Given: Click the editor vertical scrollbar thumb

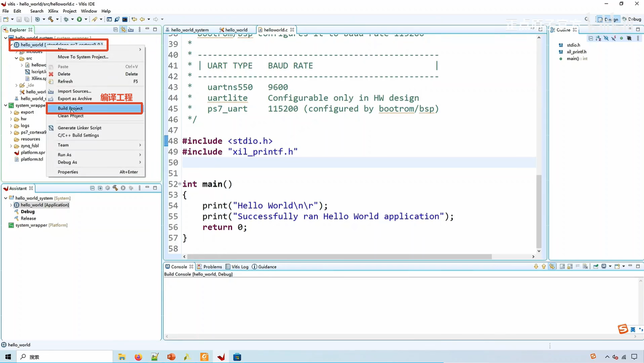Looking at the screenshot, I should click(x=539, y=211).
